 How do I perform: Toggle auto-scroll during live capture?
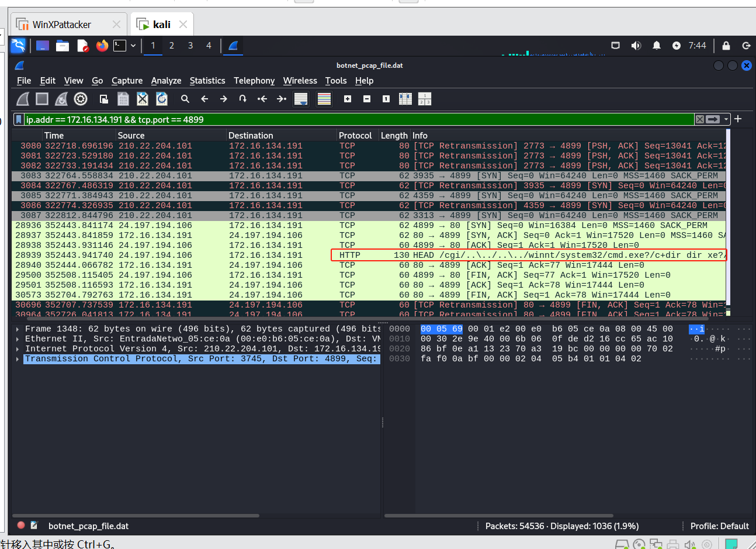click(301, 99)
